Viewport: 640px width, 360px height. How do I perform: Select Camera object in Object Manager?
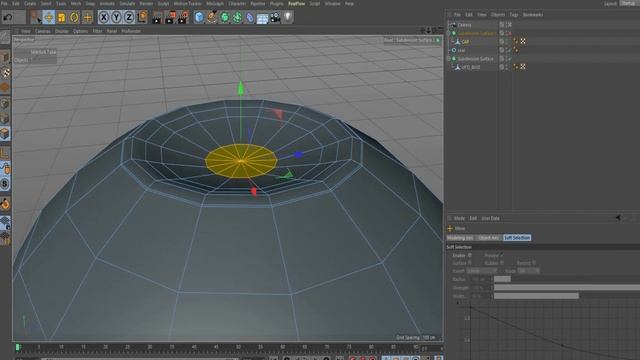coord(464,25)
